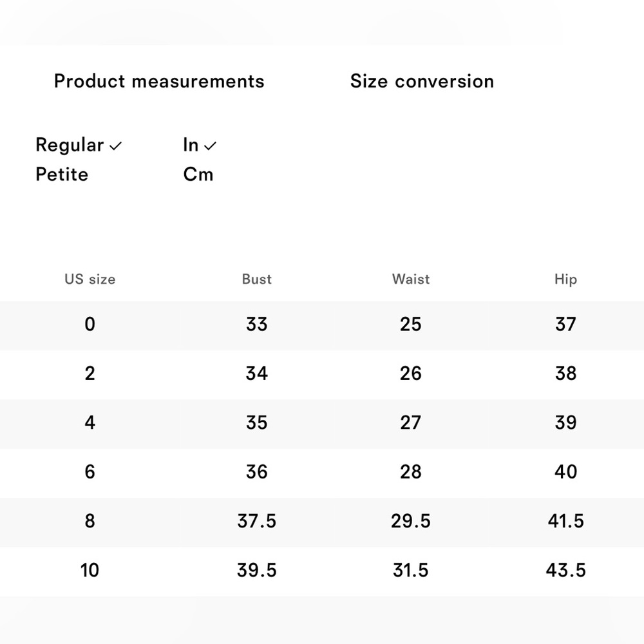Click the US size column header

coord(90,279)
